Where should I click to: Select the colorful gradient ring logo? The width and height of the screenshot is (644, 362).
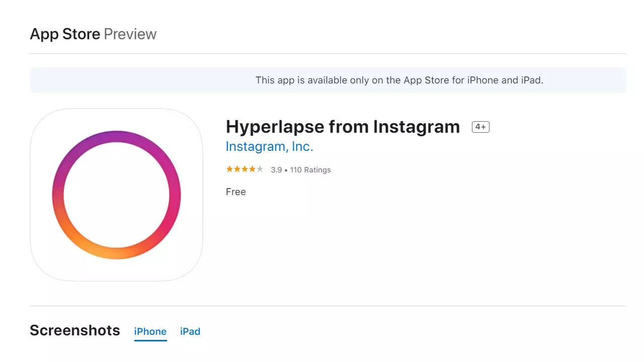point(116,194)
